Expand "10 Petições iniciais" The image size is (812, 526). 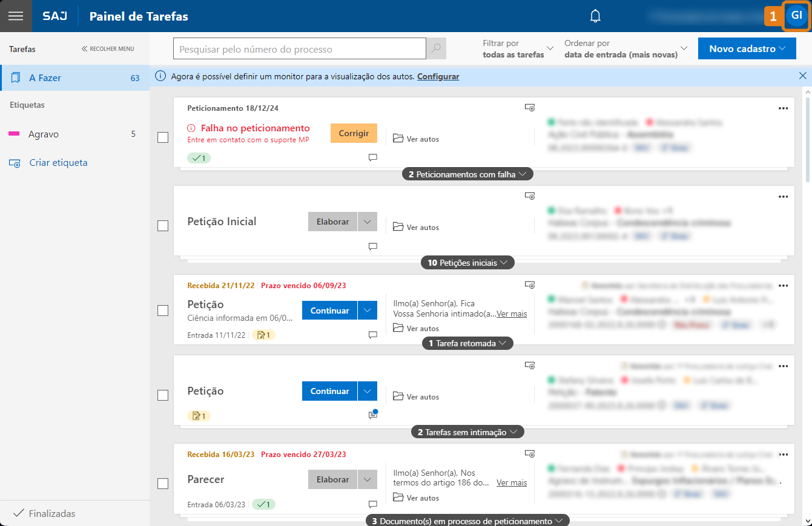(x=467, y=262)
